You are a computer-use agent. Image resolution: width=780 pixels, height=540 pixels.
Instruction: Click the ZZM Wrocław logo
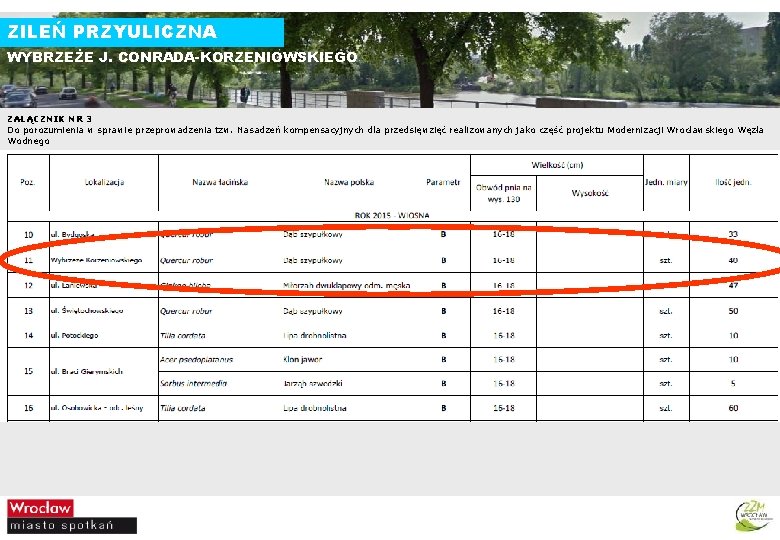point(752,516)
